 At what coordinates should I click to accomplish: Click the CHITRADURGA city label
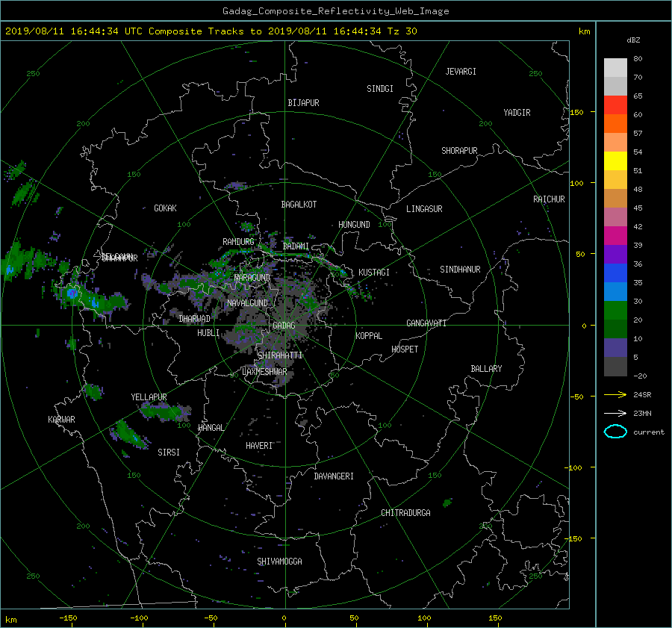(x=406, y=513)
